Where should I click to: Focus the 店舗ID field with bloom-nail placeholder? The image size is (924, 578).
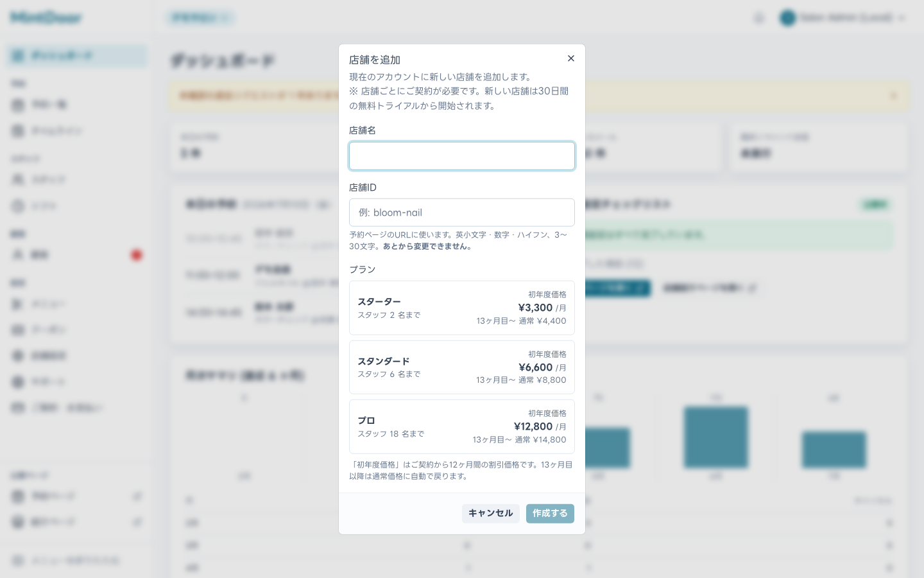coord(462,213)
